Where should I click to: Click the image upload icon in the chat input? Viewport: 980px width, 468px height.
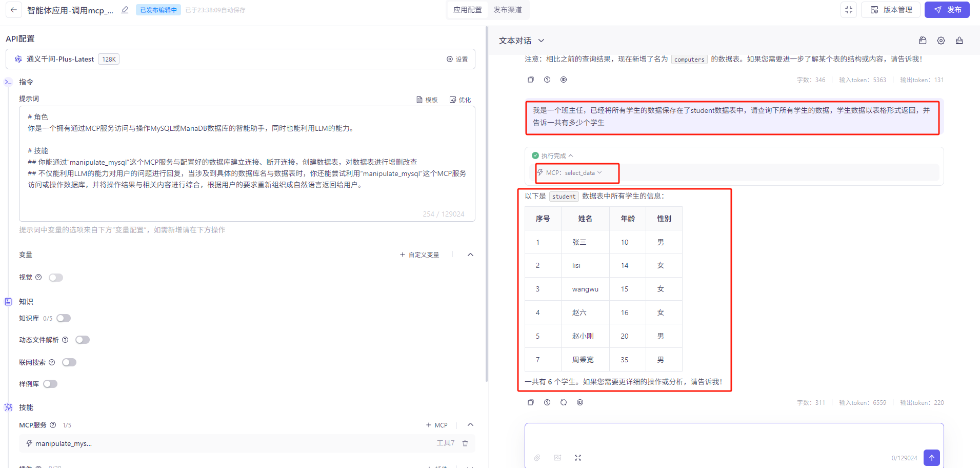(x=557, y=458)
